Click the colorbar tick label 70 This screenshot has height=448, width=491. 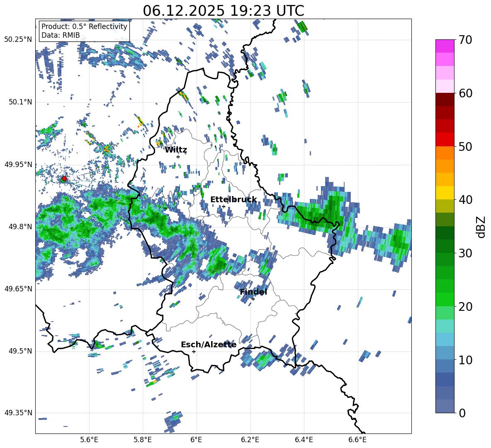pyautogui.click(x=465, y=40)
